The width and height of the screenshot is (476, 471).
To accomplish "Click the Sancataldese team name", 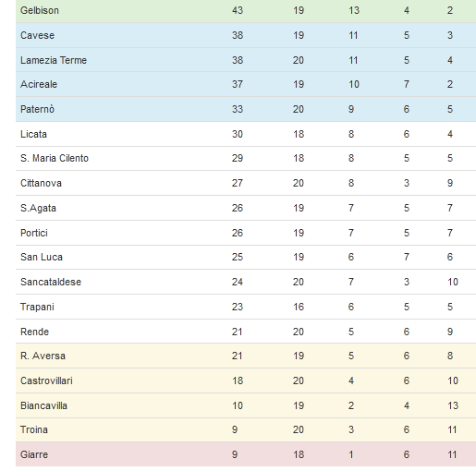I will tap(51, 282).
